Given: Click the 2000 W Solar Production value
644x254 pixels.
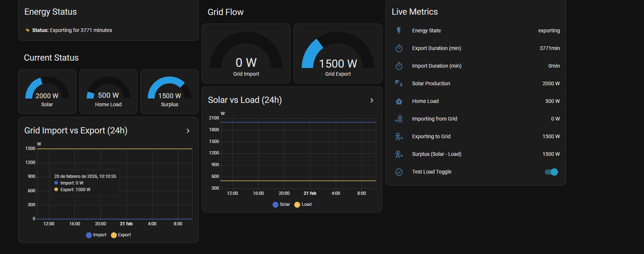Looking at the screenshot, I should (x=551, y=83).
